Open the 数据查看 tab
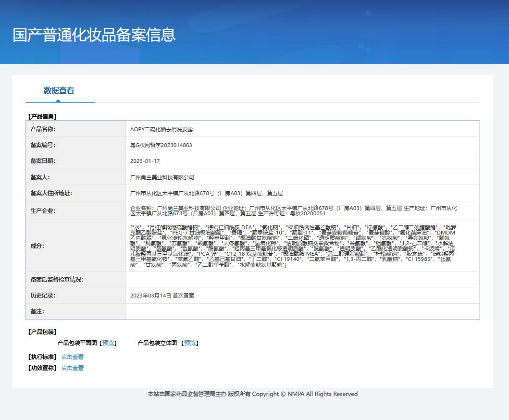 point(59,90)
